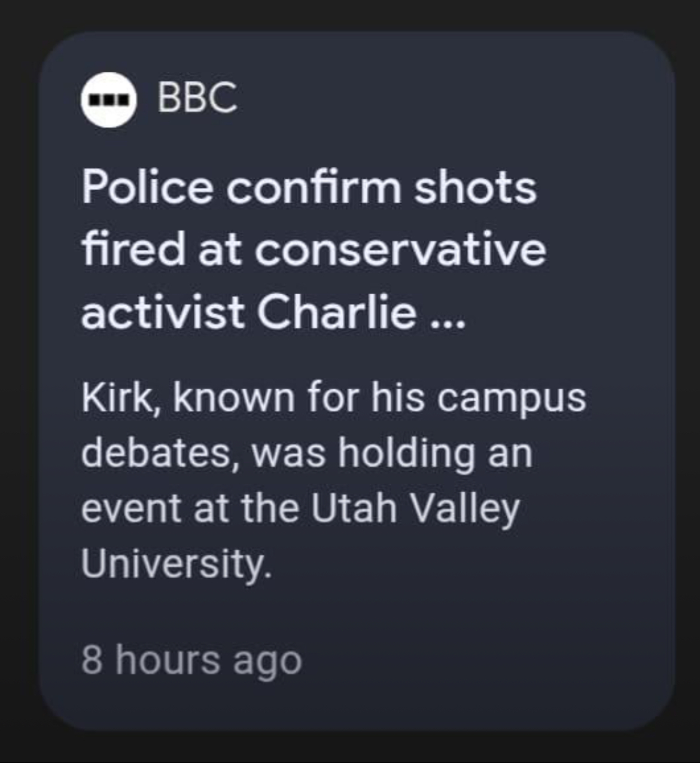
Task: Click the word 'campus' in the summary
Action: point(511,398)
